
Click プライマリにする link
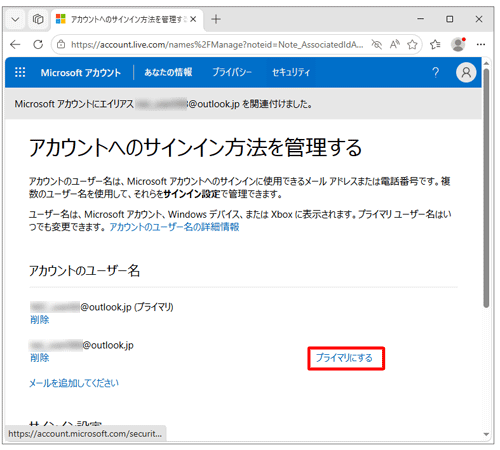[344, 358]
